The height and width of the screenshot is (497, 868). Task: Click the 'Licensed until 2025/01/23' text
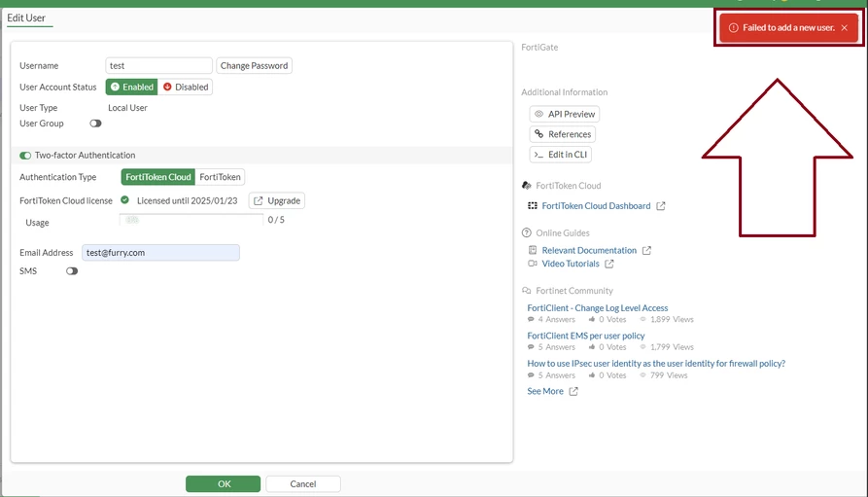tap(187, 200)
